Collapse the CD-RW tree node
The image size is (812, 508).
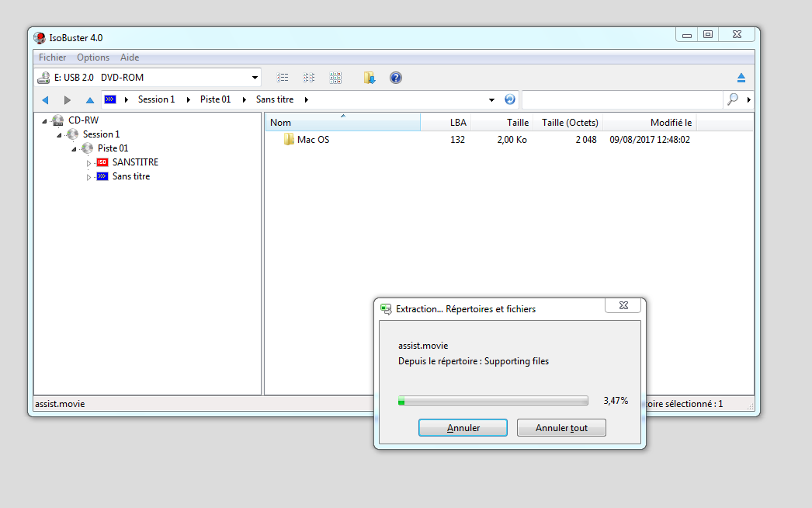pos(44,120)
